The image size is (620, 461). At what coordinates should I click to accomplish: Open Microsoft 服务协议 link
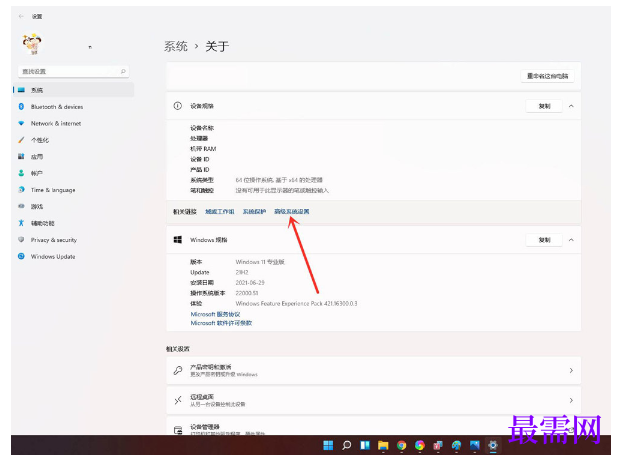tap(215, 314)
